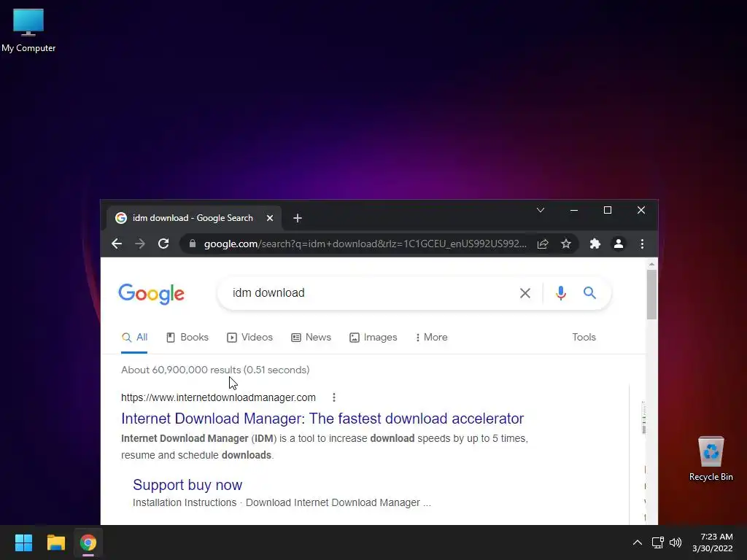Reload the Google search page
Screen dimensions: 747x560
point(163,244)
